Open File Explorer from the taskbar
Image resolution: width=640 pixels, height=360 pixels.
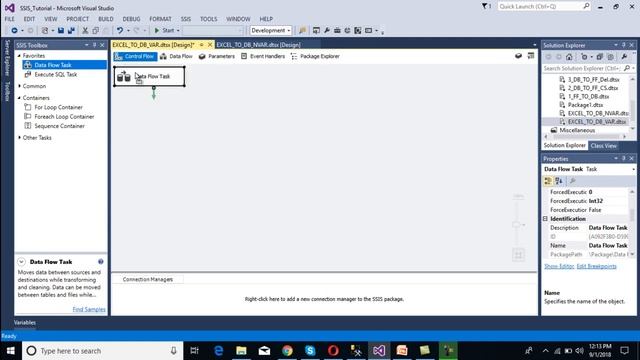click(241, 351)
